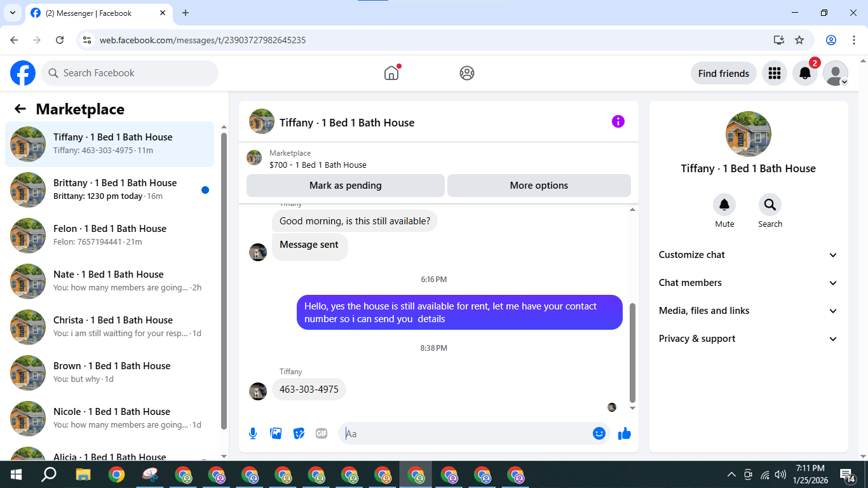
Task: Click the More options button
Action: point(539,186)
